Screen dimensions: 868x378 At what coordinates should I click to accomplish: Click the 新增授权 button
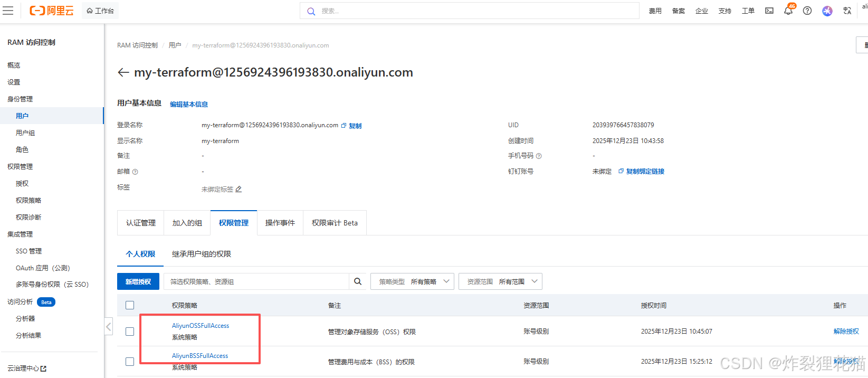(138, 281)
